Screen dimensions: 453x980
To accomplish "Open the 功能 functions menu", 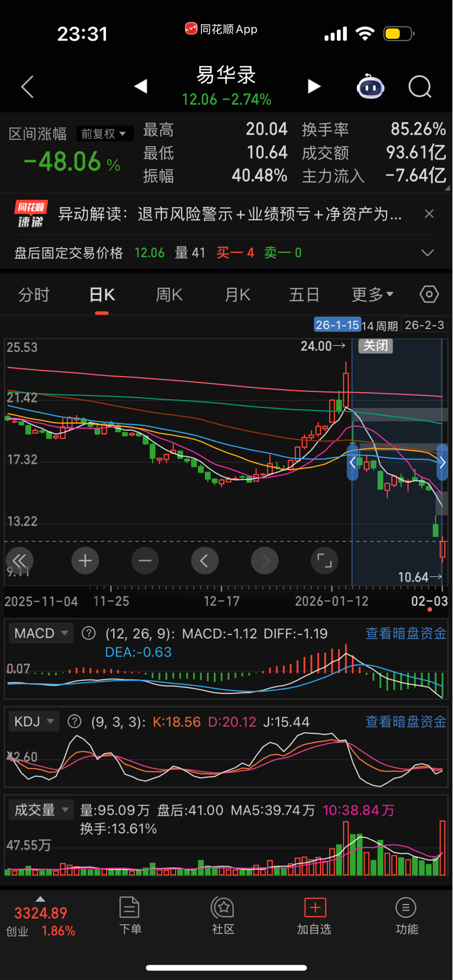I will pos(406,916).
